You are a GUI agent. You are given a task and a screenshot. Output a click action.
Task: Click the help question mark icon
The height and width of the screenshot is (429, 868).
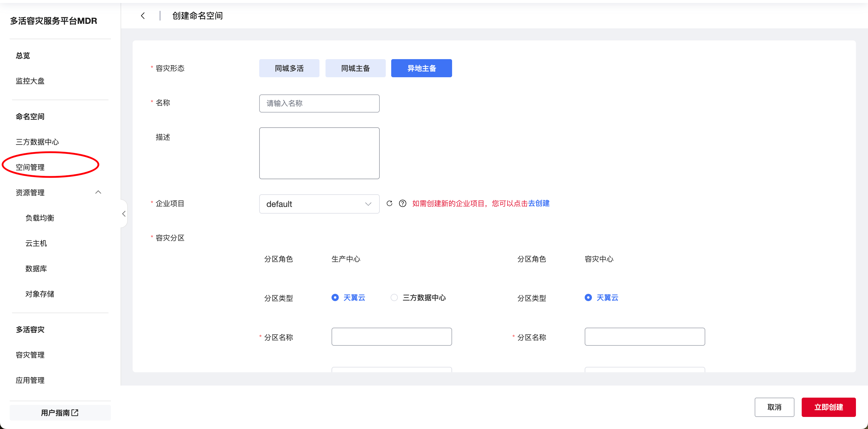click(x=402, y=203)
